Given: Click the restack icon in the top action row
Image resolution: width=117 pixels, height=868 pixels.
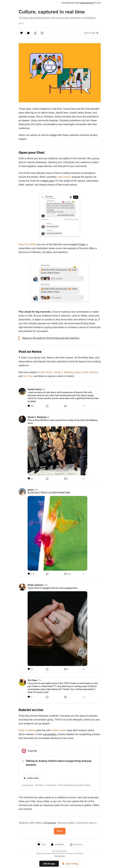Looking at the screenshot, I should (42, 33).
